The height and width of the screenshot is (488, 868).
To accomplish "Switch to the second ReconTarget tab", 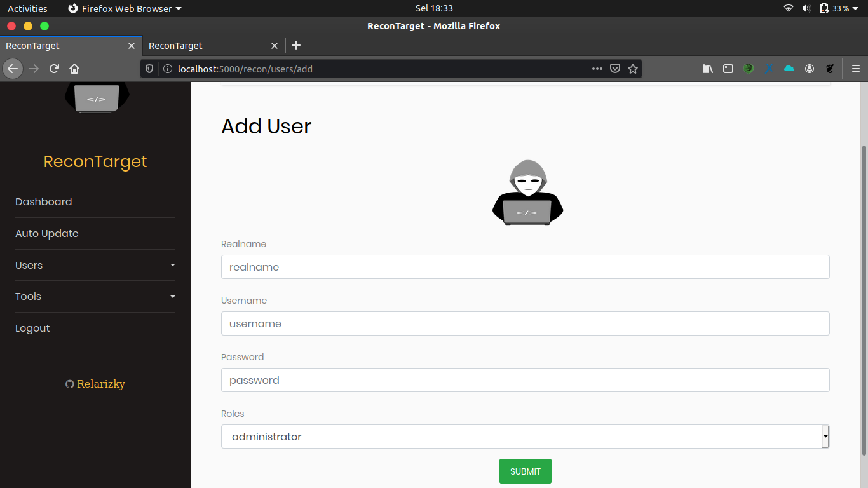I will 214,46.
